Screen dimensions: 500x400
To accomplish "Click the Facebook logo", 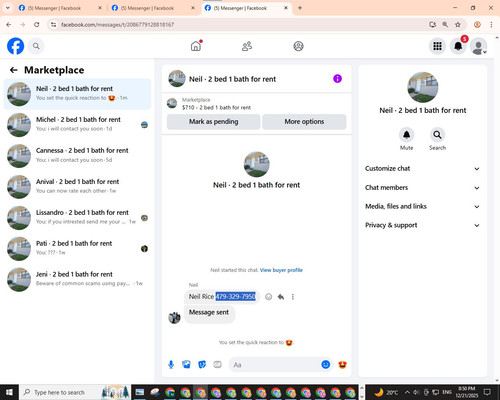I will point(15,46).
